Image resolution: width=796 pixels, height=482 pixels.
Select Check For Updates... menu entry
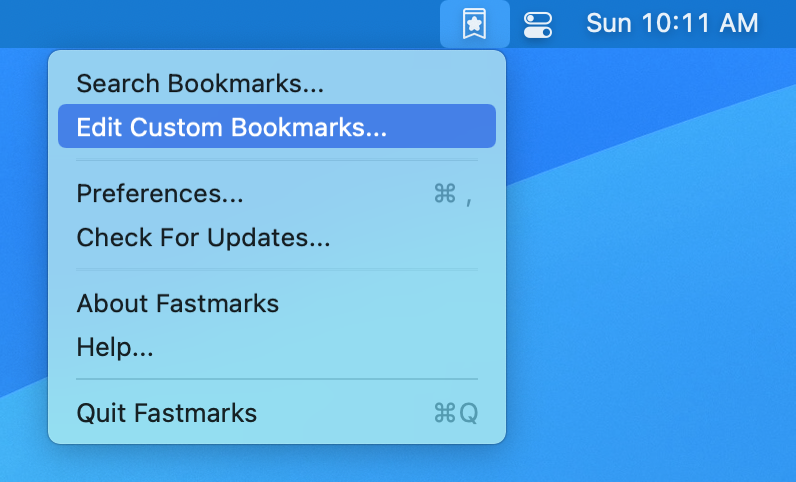point(277,237)
